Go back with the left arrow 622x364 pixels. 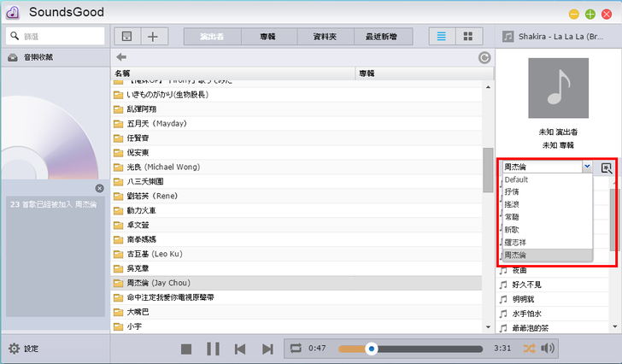(x=121, y=57)
